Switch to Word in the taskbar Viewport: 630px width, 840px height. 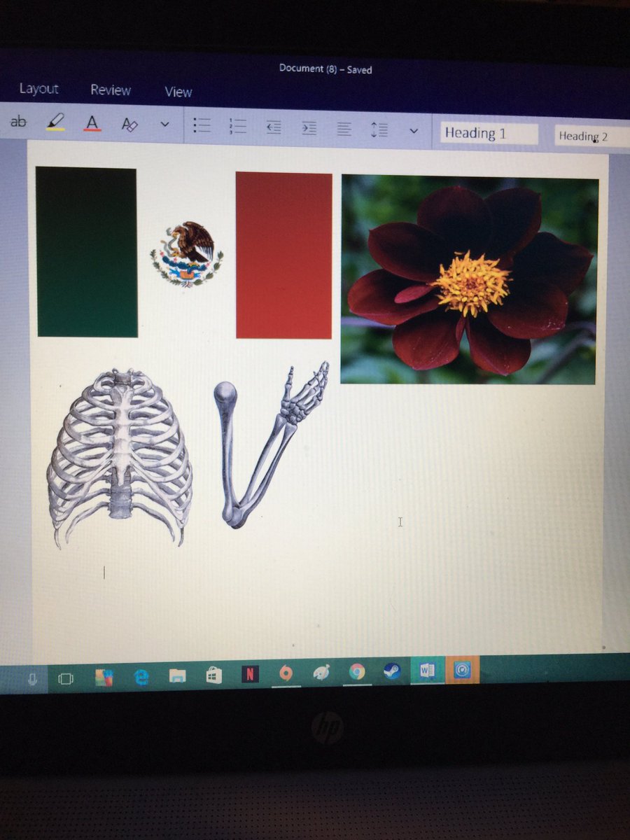(427, 671)
